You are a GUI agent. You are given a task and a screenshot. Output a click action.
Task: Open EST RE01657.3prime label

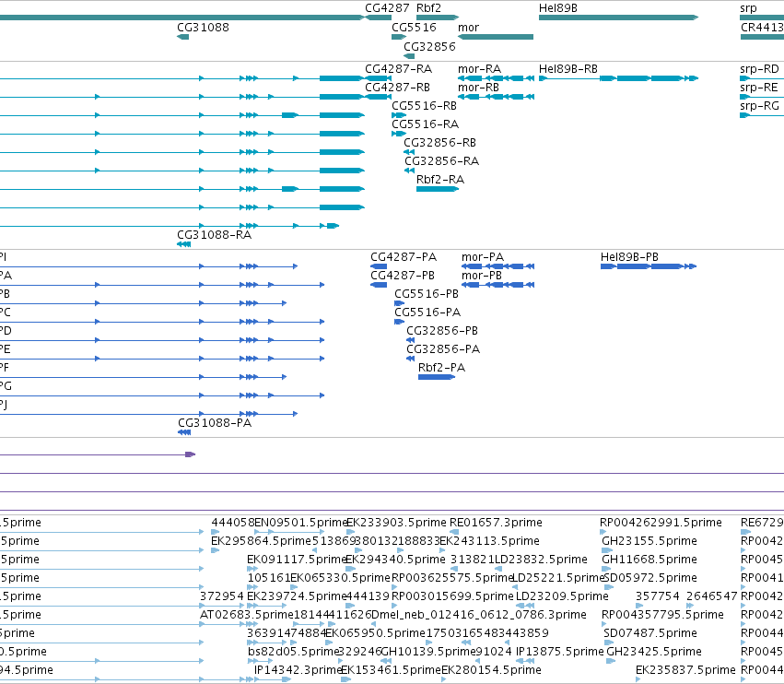coord(496,523)
